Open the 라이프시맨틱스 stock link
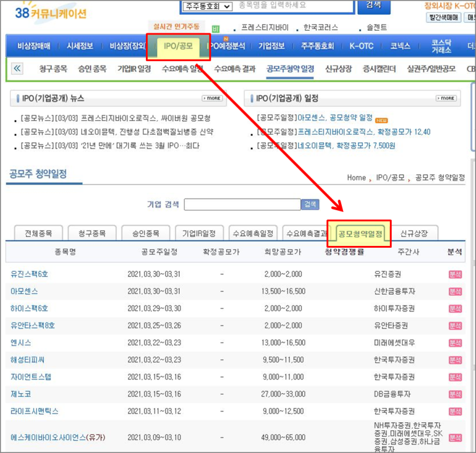This screenshot has height=453, width=476. [34, 411]
